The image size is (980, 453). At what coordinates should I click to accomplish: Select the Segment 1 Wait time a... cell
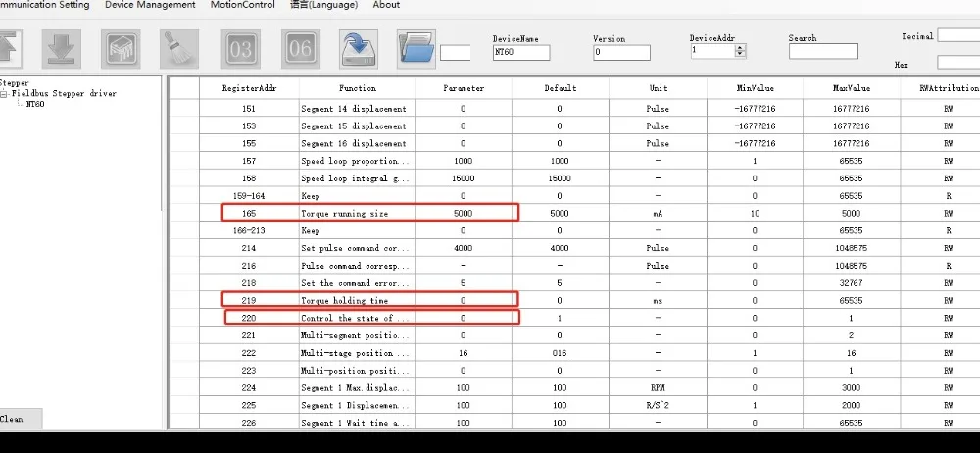click(358, 423)
